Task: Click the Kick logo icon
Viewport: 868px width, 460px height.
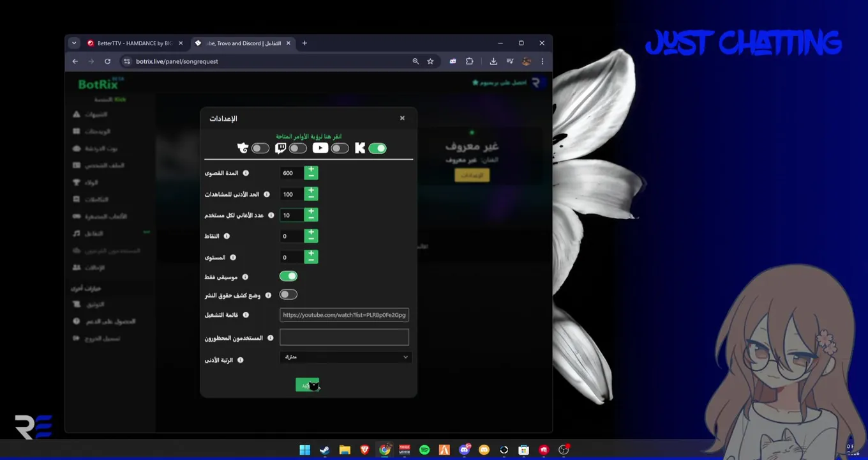Action: coord(360,148)
